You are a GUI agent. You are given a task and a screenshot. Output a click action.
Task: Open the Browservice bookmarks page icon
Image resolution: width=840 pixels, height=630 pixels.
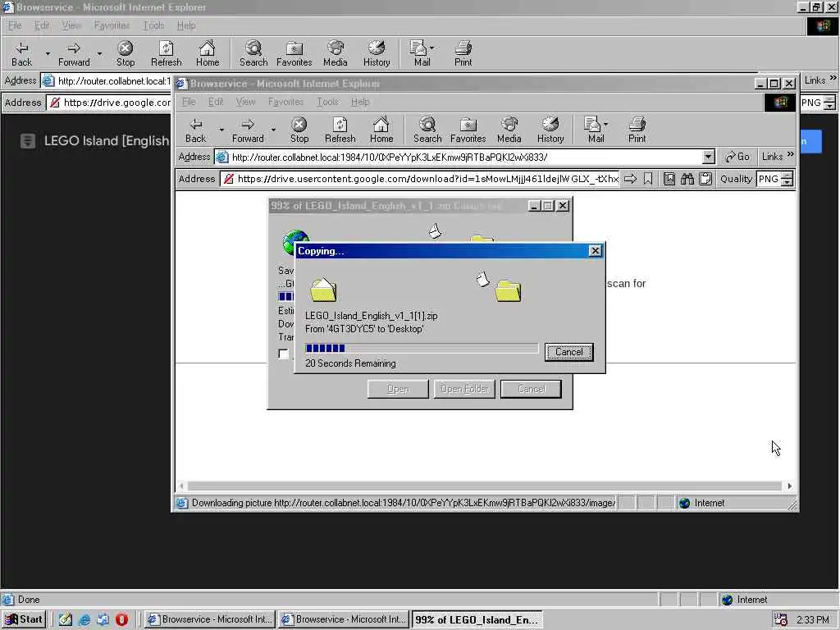(669, 179)
